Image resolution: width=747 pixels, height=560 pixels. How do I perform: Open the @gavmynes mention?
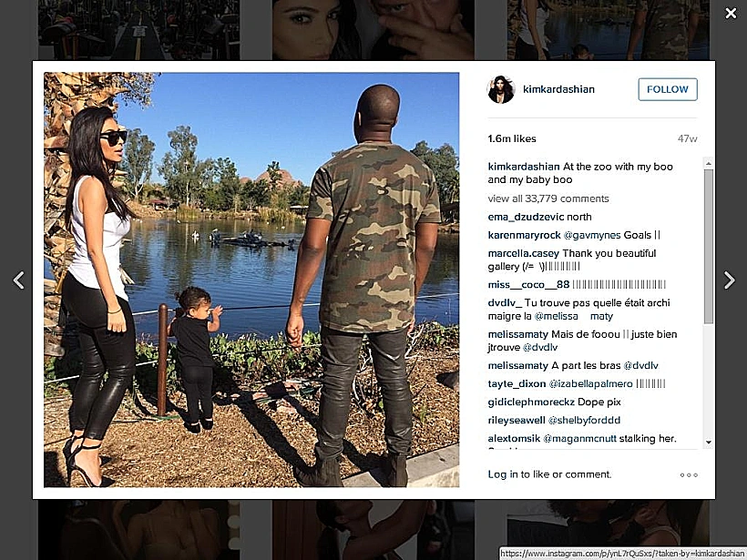pos(592,235)
